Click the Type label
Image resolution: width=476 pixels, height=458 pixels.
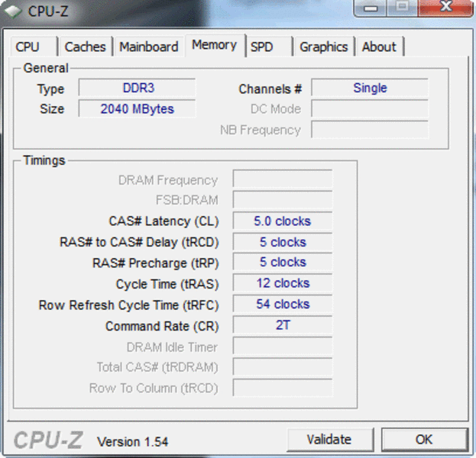51,89
